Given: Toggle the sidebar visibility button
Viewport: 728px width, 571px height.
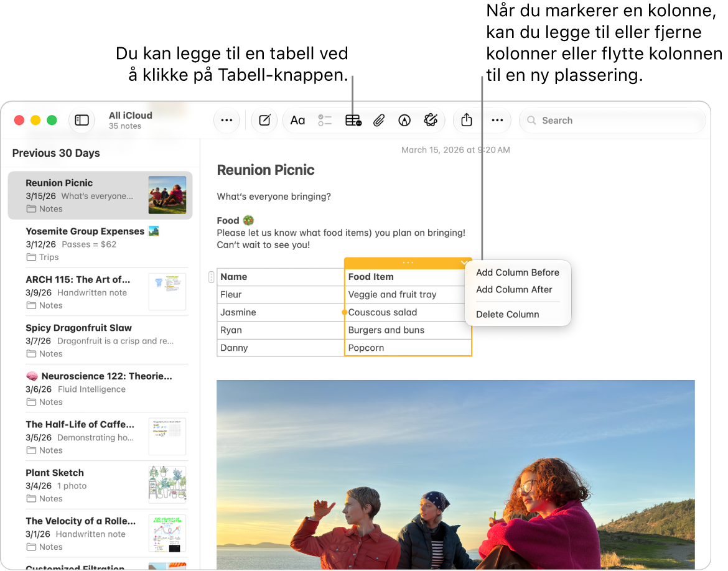Looking at the screenshot, I should click(82, 120).
